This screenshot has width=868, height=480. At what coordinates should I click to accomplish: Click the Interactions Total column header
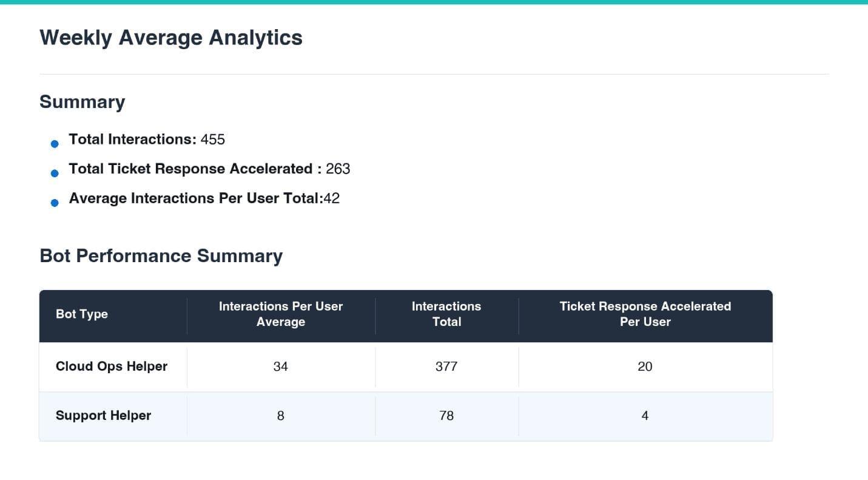pos(446,314)
